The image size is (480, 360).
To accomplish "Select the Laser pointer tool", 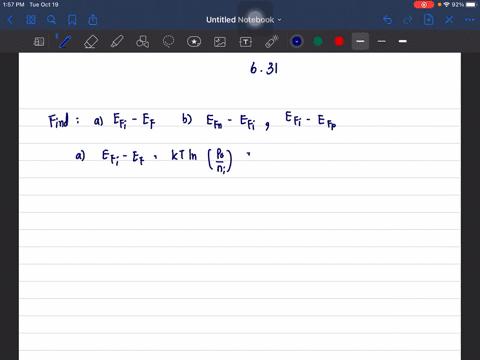I will pos(272,42).
